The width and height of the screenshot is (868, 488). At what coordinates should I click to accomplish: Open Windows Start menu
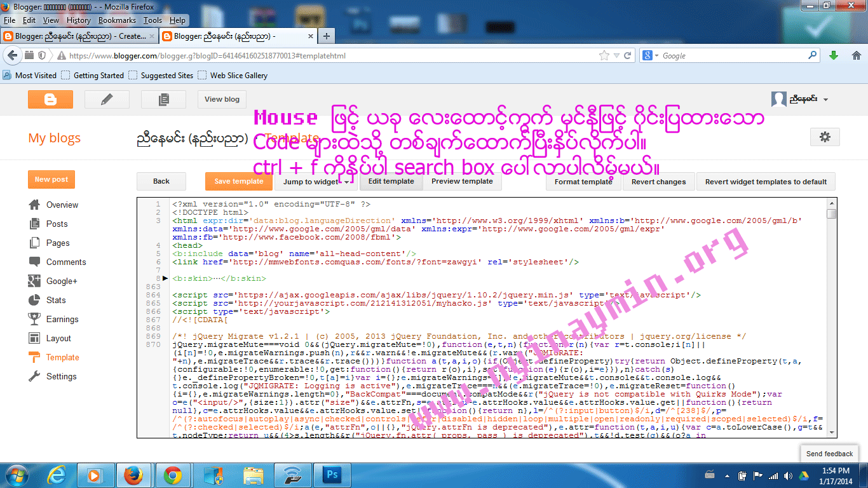[17, 475]
